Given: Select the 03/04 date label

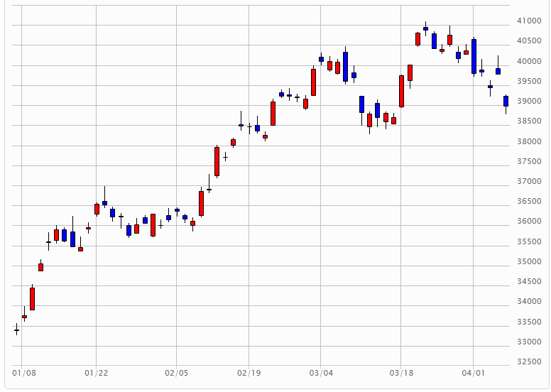Looking at the screenshot, I should (x=321, y=372).
